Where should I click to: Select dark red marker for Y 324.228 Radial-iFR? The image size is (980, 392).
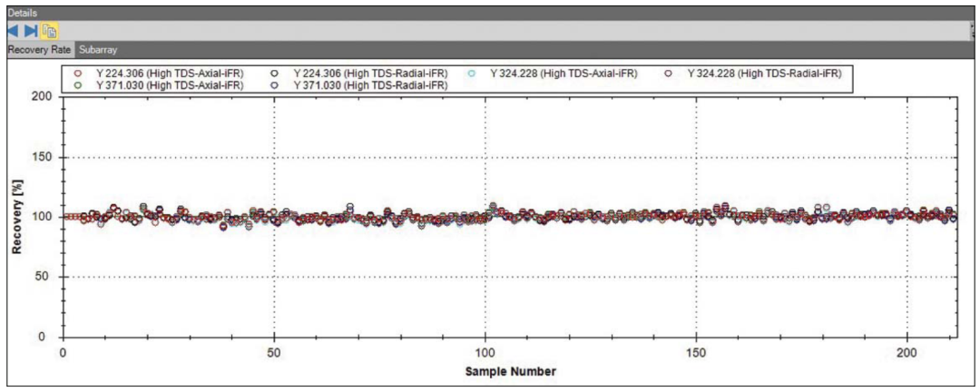(x=668, y=73)
